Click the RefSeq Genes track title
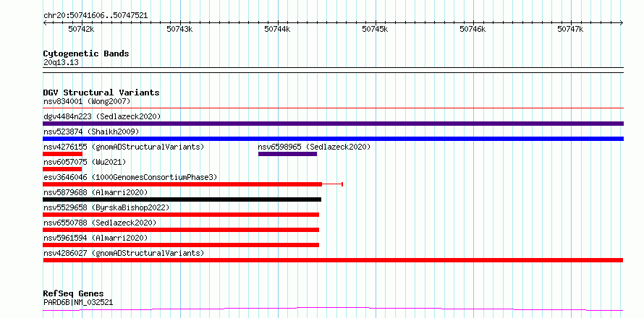644x318 pixels. (x=73, y=294)
